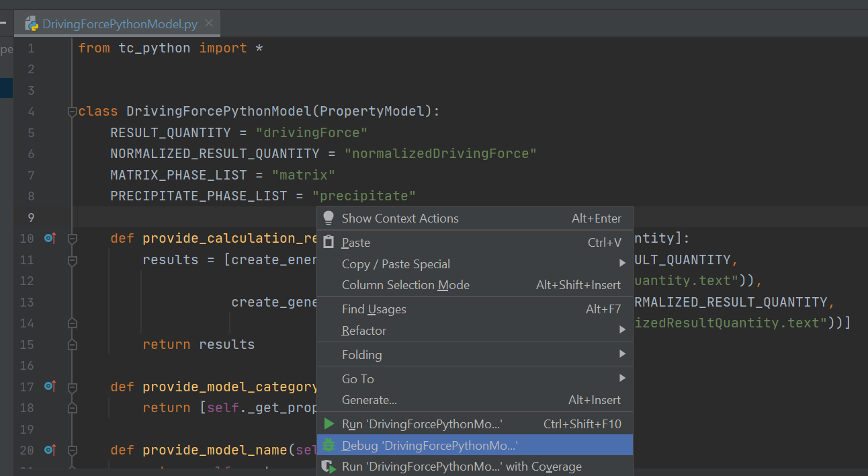Collapse the DrivingForcePythonModel class using the gutter arrow

pyautogui.click(x=72, y=111)
